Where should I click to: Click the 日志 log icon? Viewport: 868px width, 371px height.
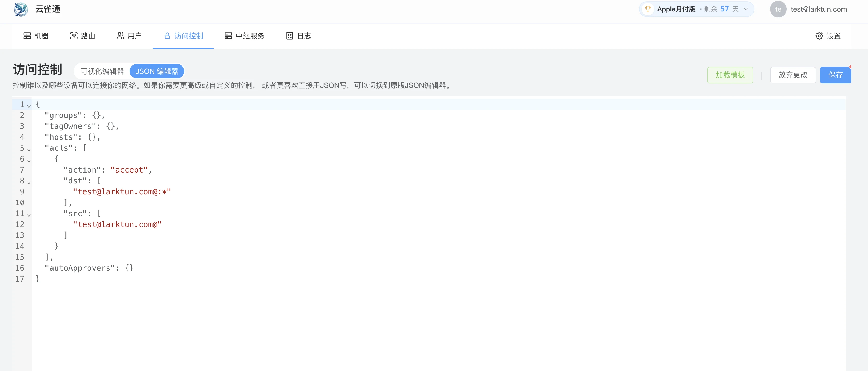coord(290,36)
